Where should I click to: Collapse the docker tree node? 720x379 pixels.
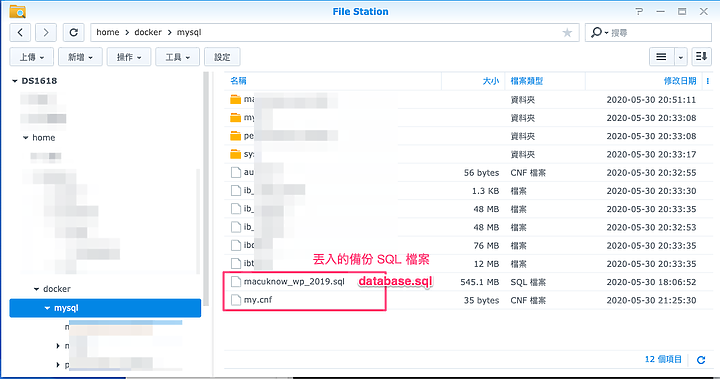pyautogui.click(x=36, y=289)
